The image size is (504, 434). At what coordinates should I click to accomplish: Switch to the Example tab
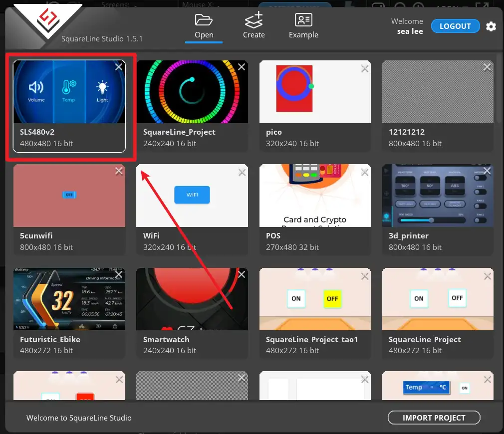(x=303, y=26)
